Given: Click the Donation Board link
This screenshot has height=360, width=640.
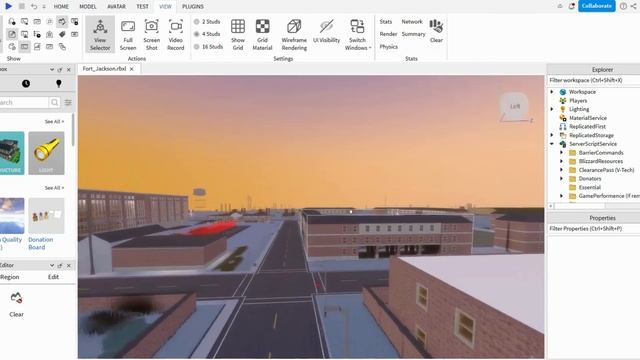Looking at the screenshot, I should (40, 243).
